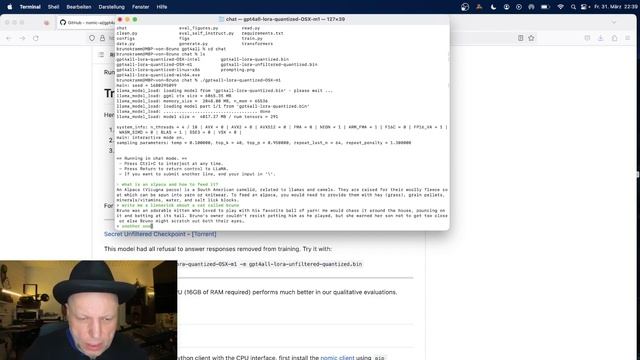The width and height of the screenshot is (640, 360).
Task: Open the browser hamburger menu
Action: click(x=627, y=38)
